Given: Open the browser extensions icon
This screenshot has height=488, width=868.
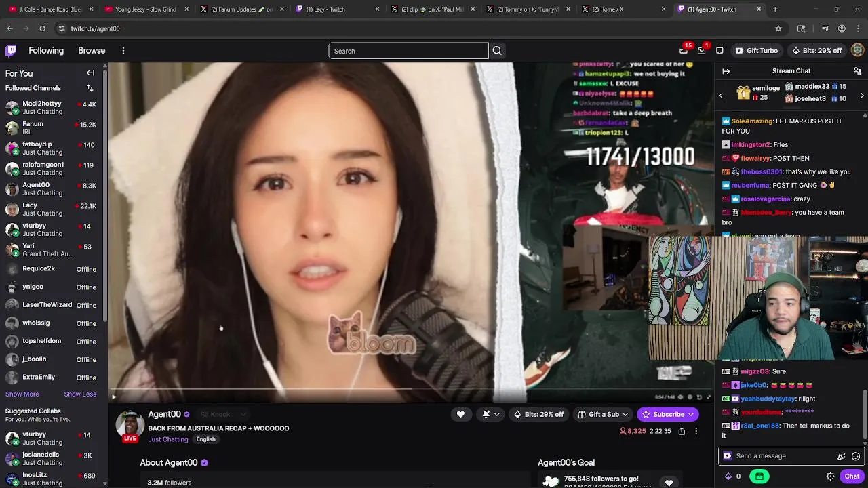Looking at the screenshot, I should [x=801, y=28].
